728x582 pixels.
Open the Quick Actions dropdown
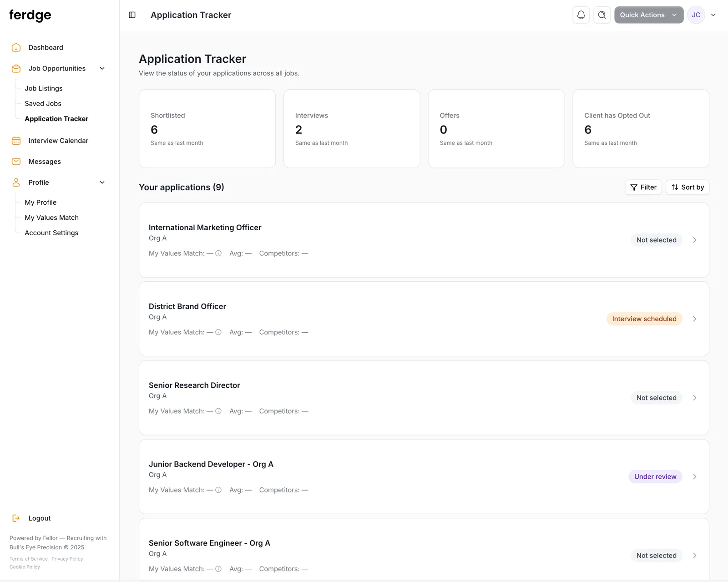(x=649, y=15)
